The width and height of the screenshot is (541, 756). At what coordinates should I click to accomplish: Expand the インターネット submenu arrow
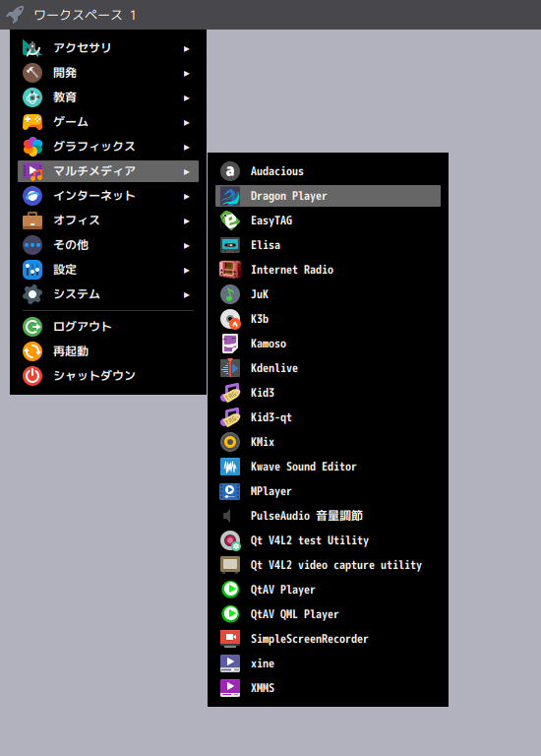(187, 196)
